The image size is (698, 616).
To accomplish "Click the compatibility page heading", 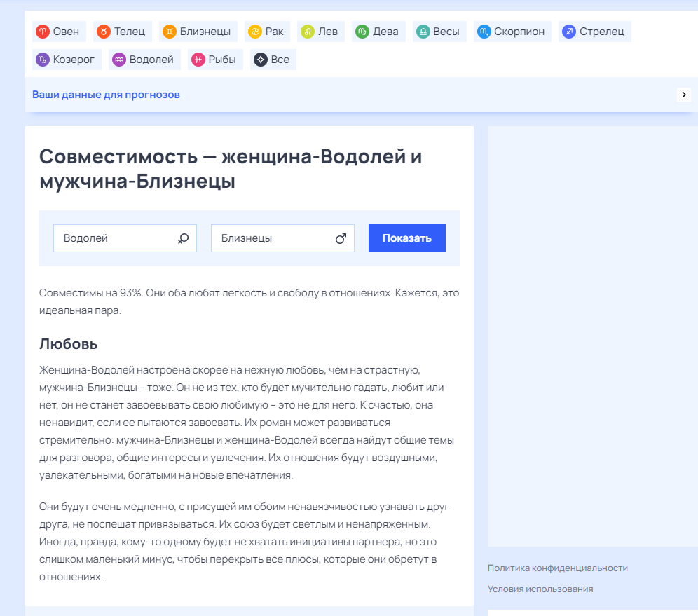I will pos(231,169).
